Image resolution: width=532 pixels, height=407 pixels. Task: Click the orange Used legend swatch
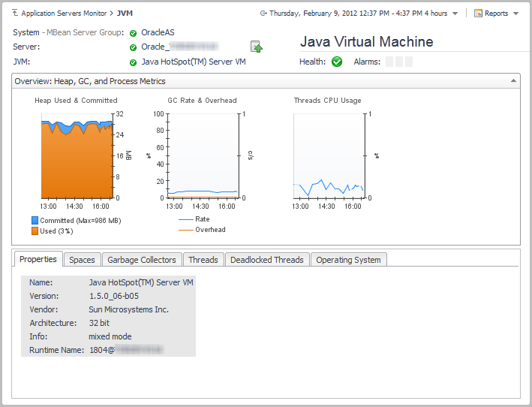[35, 231]
